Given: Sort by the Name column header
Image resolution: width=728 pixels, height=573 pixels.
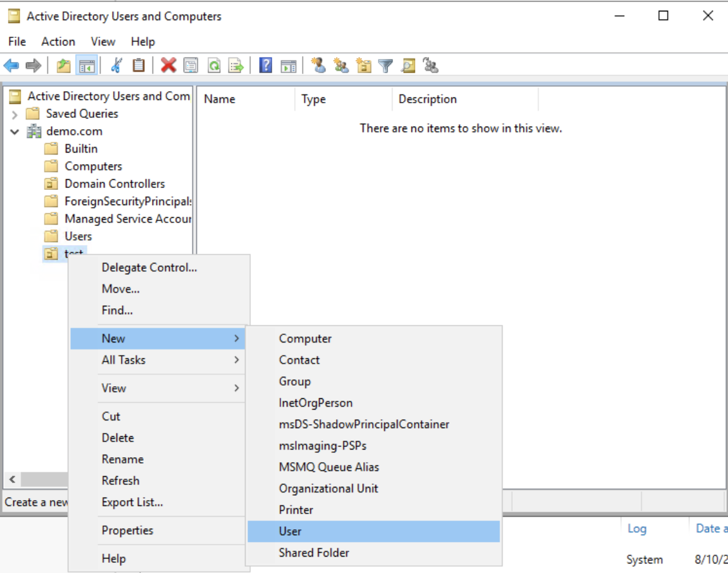Looking at the screenshot, I should click(246, 99).
